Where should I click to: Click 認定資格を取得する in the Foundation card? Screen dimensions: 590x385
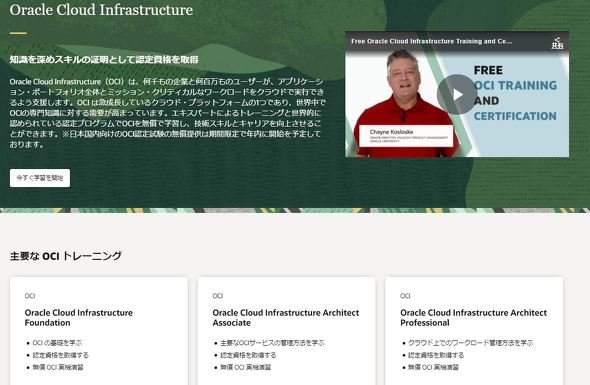pyautogui.click(x=61, y=355)
